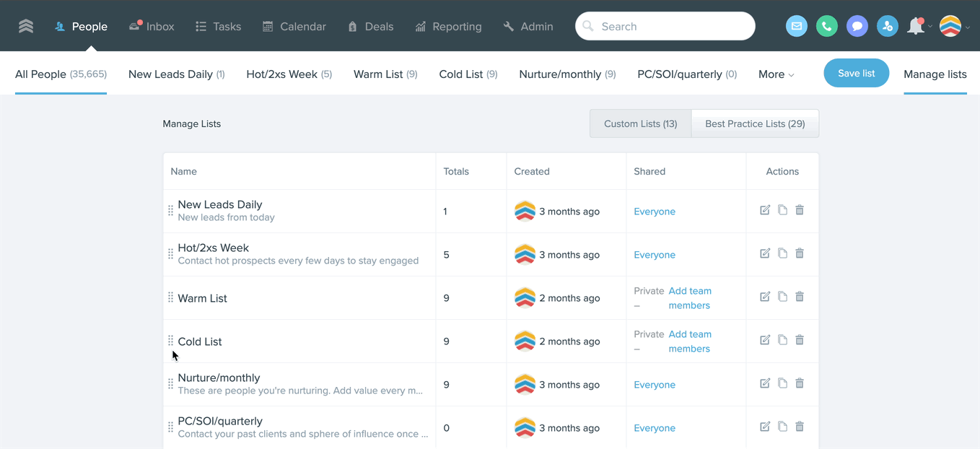Open notifications via the bell icon
This screenshot has width=980, height=449.
[x=914, y=25]
